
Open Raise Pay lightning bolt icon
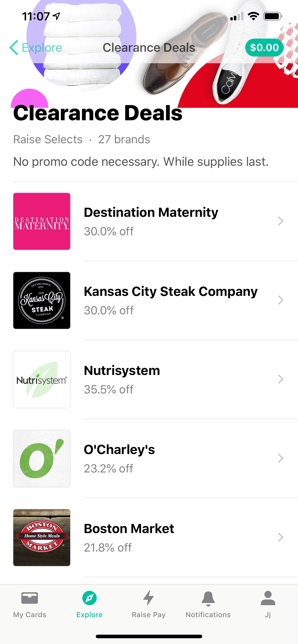point(149,598)
